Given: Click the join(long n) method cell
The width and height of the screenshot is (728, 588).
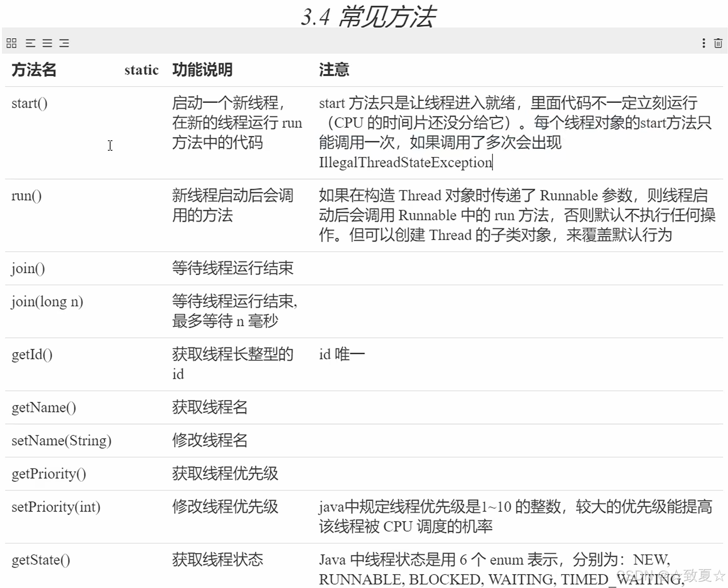Looking at the screenshot, I should pos(47,301).
